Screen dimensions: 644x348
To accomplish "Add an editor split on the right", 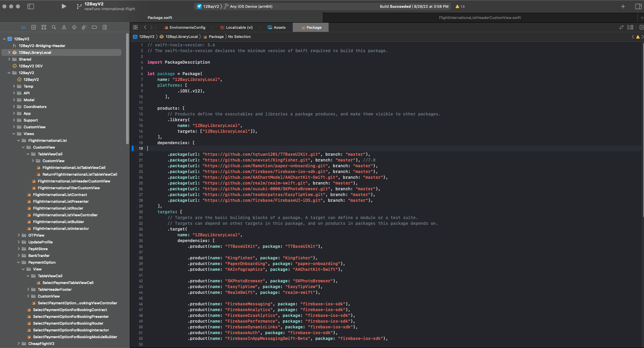I will pyautogui.click(x=641, y=27).
